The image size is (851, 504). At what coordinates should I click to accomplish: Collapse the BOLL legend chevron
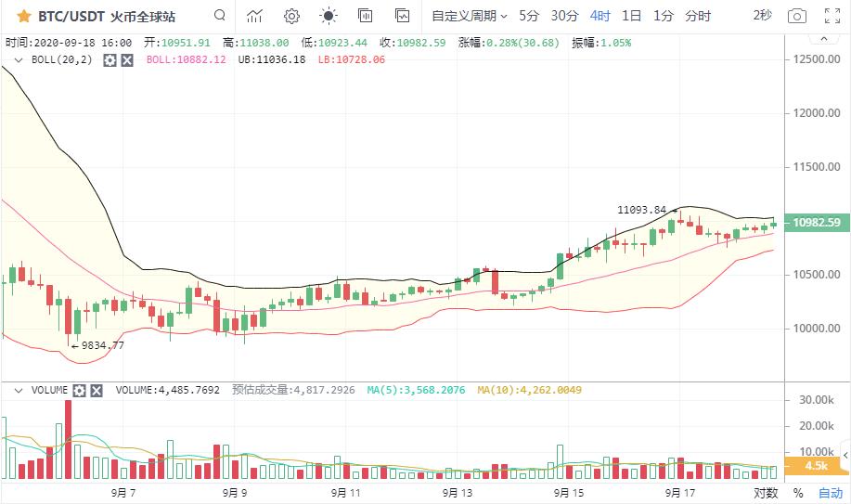(x=19, y=59)
